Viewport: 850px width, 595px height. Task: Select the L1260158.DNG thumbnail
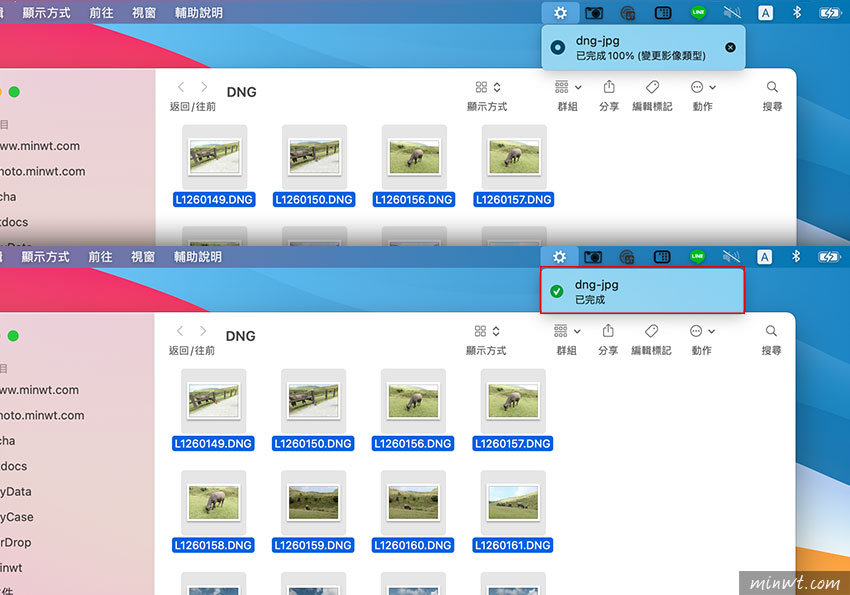(x=214, y=502)
